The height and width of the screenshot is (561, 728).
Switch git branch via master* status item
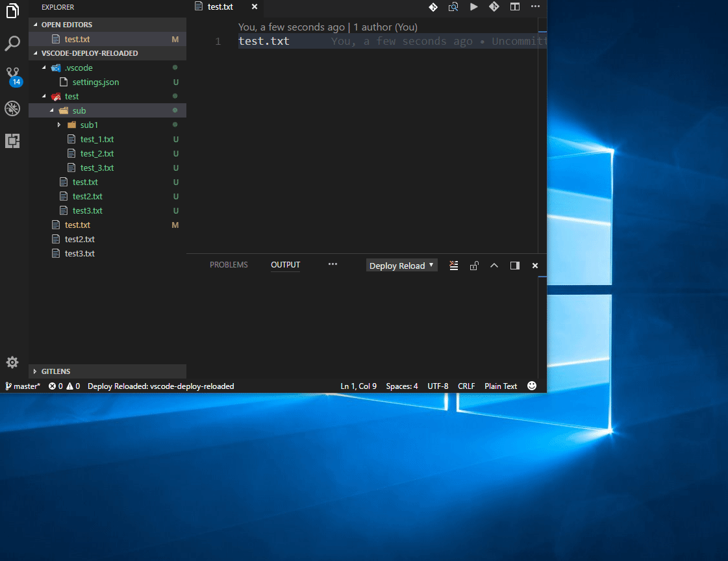pos(22,386)
